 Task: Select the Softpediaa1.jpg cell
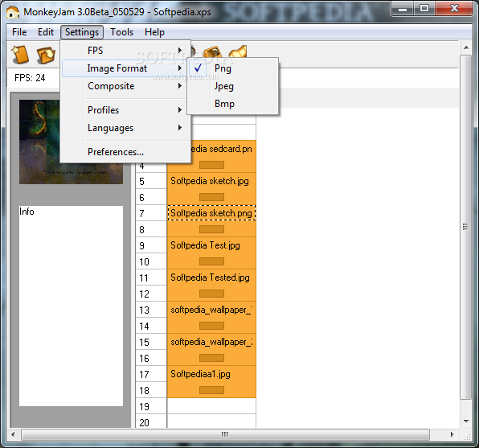211,374
